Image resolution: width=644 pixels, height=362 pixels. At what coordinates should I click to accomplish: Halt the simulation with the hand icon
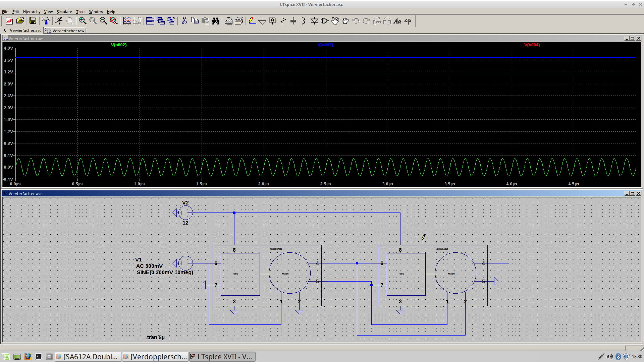point(69,21)
